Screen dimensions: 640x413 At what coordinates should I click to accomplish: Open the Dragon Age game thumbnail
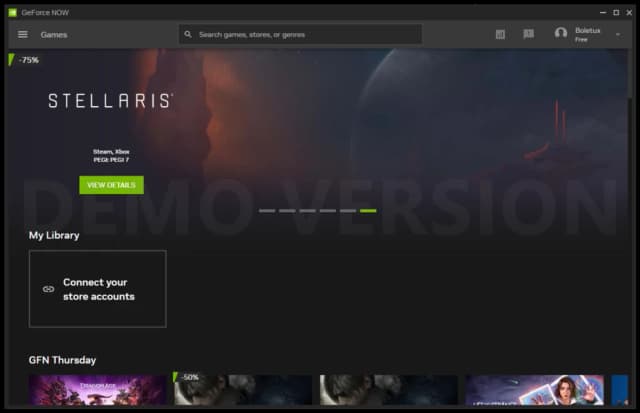coord(98,390)
